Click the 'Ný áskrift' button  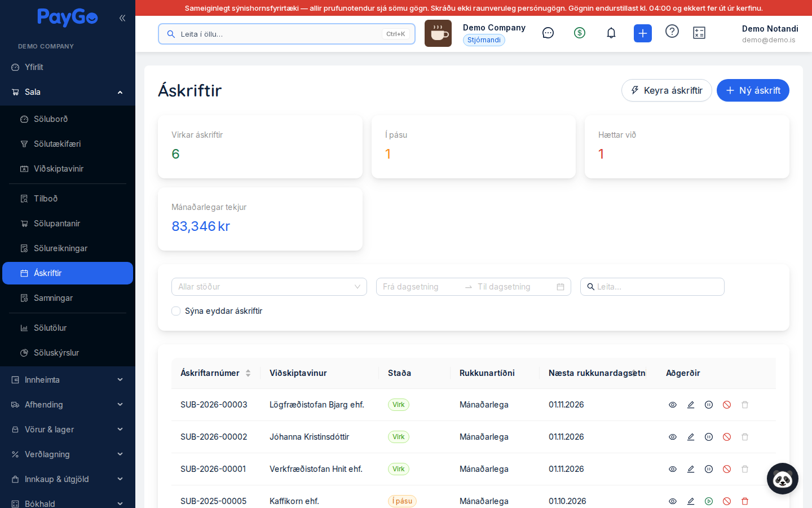point(753,90)
